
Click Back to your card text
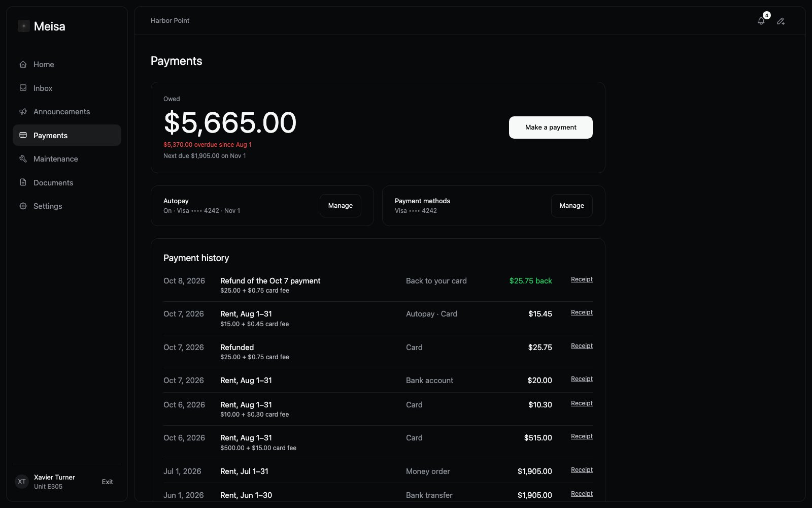click(436, 281)
